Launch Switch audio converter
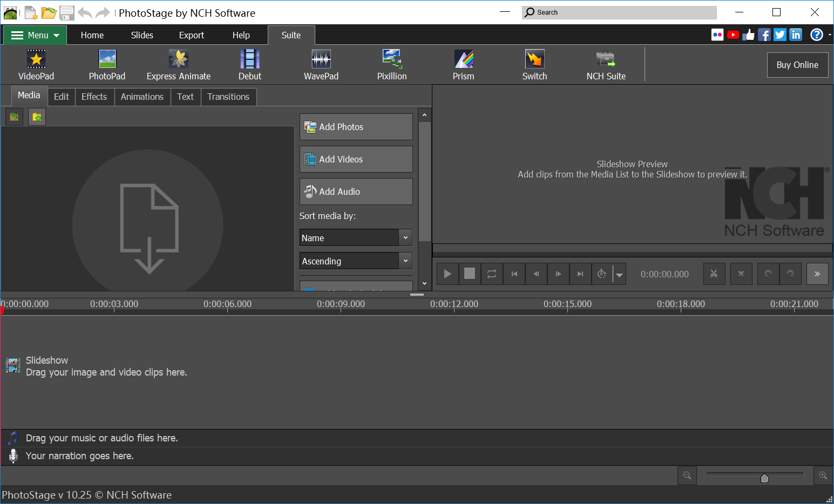Viewport: 834px width, 504px height. pos(535,65)
